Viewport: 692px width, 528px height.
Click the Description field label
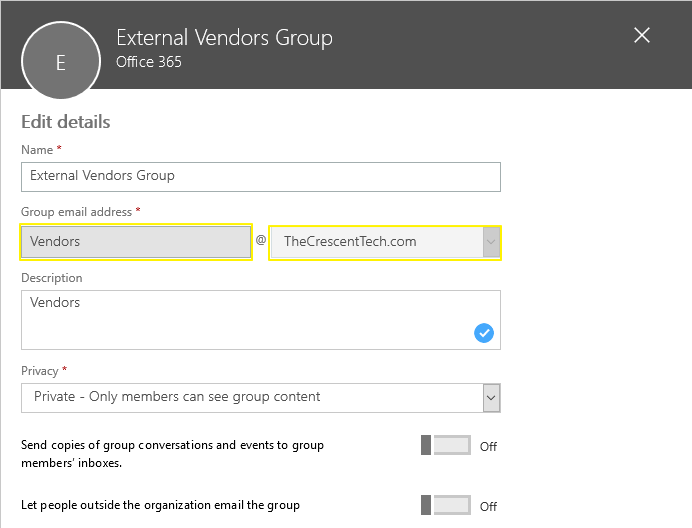(52, 278)
